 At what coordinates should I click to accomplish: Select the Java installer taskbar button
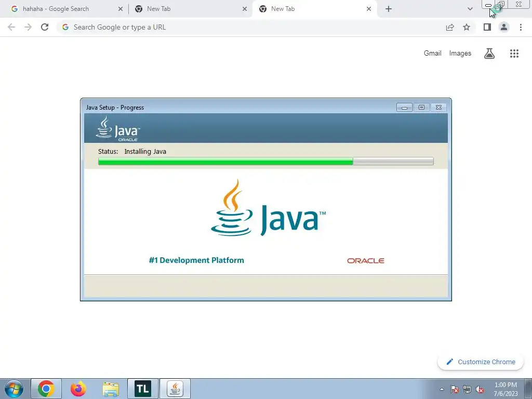click(x=175, y=389)
